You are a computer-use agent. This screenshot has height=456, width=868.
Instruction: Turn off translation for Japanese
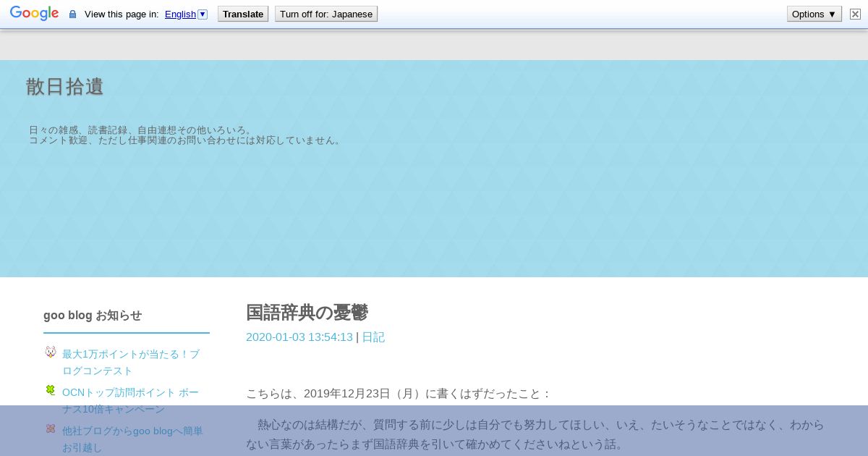tap(326, 14)
